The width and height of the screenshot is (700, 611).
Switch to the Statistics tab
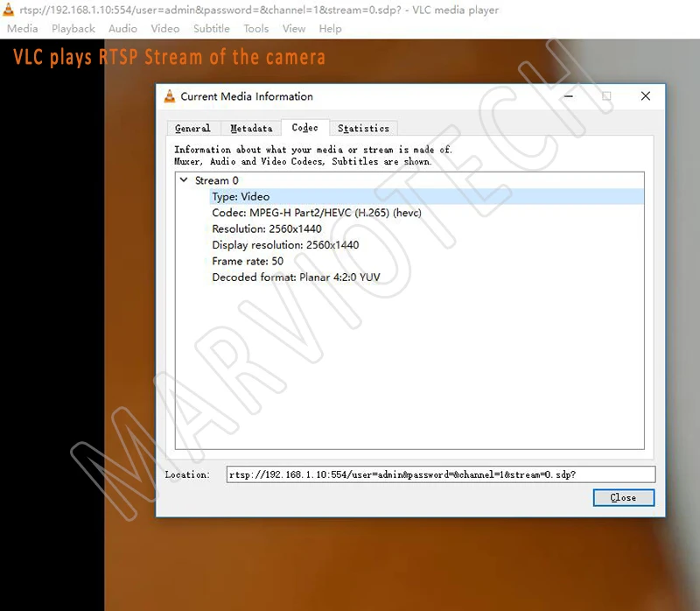coord(363,128)
